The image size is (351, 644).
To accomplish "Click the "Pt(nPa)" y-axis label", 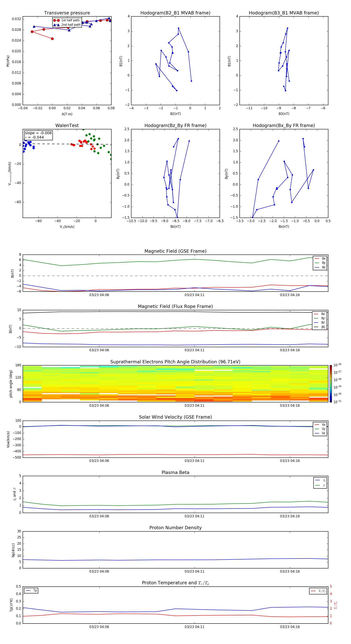I will (x=8, y=61).
